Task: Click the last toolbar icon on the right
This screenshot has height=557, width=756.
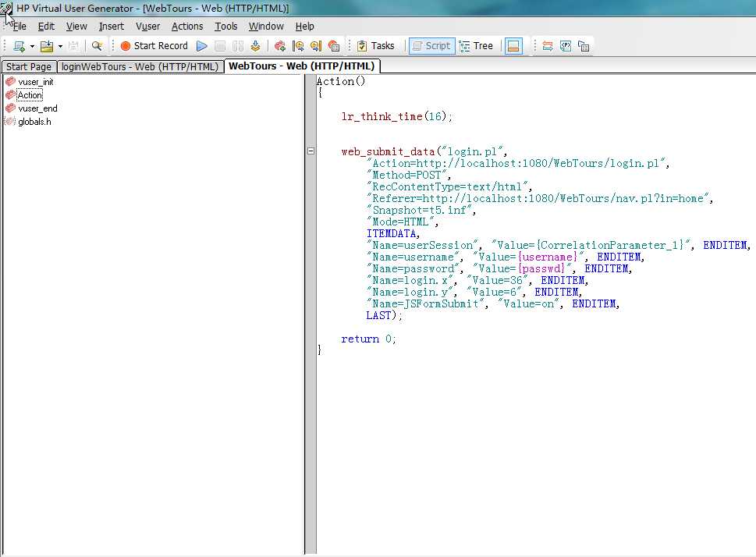Action: [584, 46]
